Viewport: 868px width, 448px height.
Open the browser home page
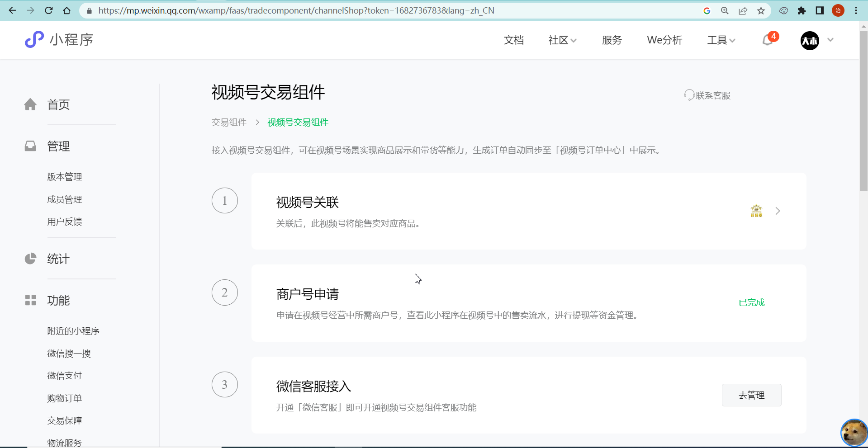pos(67,10)
